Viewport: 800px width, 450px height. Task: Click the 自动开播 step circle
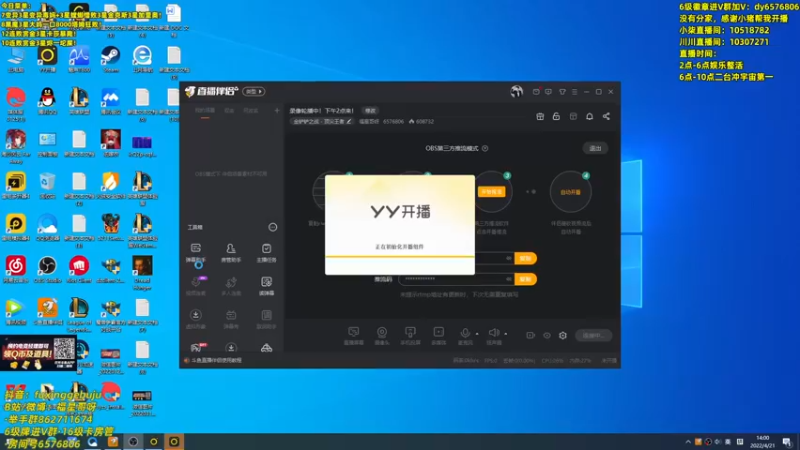pos(570,192)
